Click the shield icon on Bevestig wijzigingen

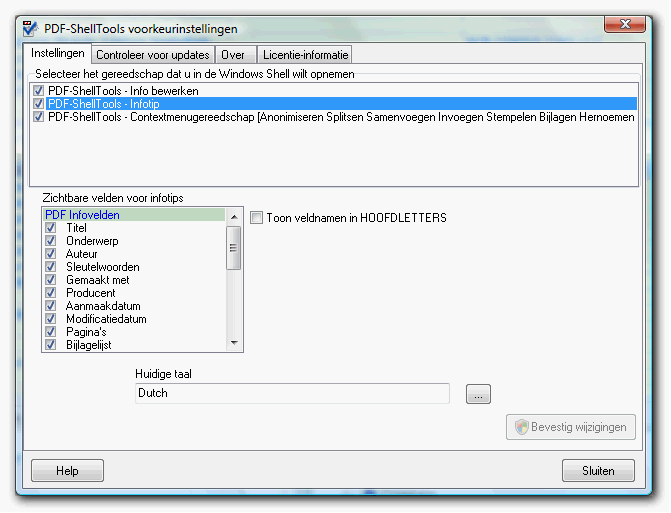tap(521, 427)
